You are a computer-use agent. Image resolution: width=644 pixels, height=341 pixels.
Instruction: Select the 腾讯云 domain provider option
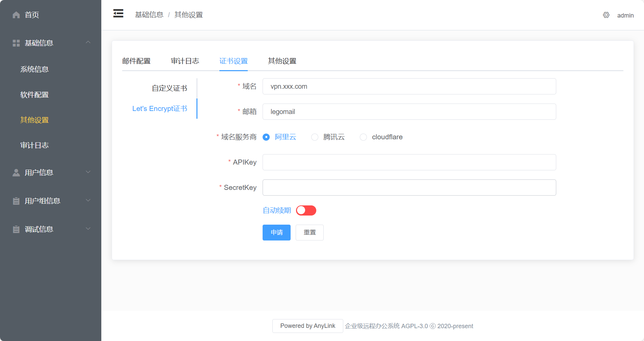[x=315, y=137]
